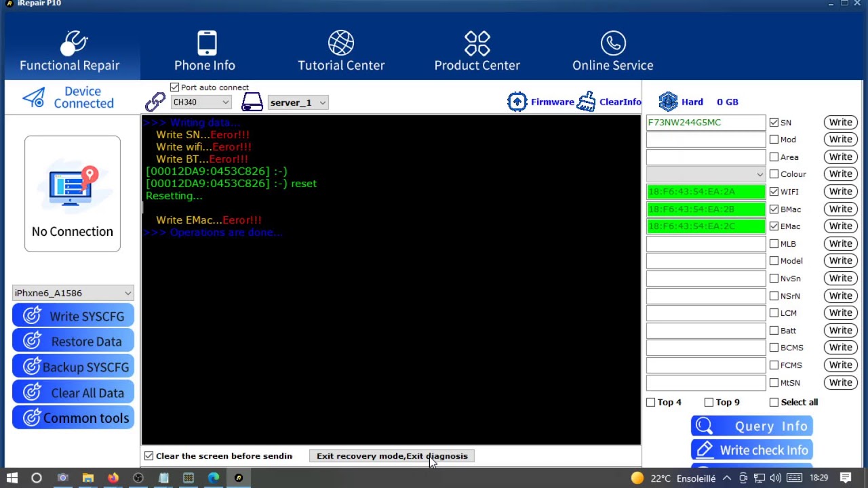The image size is (868, 488).
Task: Show hidden tray icons chevron
Action: coord(727,478)
